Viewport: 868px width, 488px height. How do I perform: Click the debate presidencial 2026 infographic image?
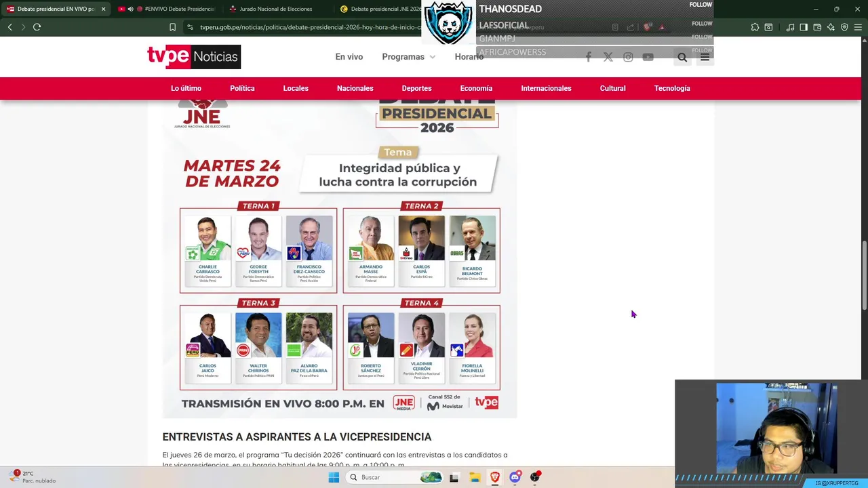pos(340,259)
